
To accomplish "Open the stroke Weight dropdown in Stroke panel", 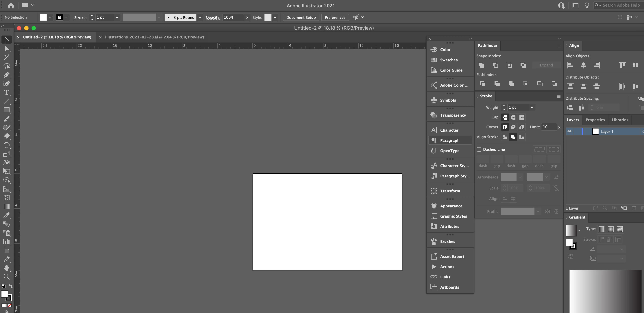I will (532, 107).
